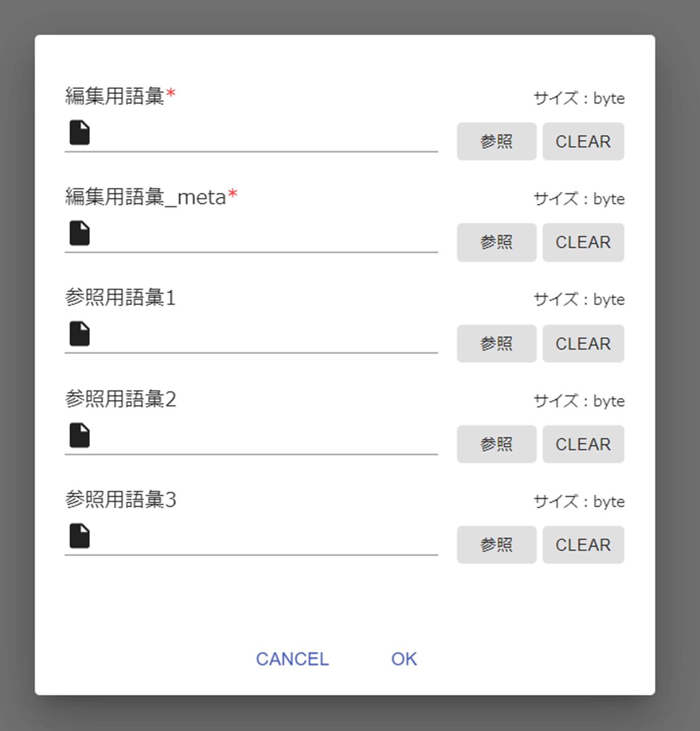The image size is (700, 731).
Task: Browse a file for 編集用語彙_meta
Action: pyautogui.click(x=496, y=242)
